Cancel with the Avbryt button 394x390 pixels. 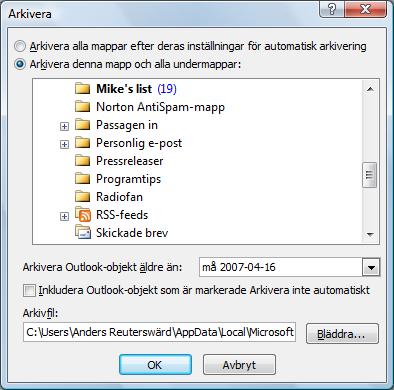239,365
